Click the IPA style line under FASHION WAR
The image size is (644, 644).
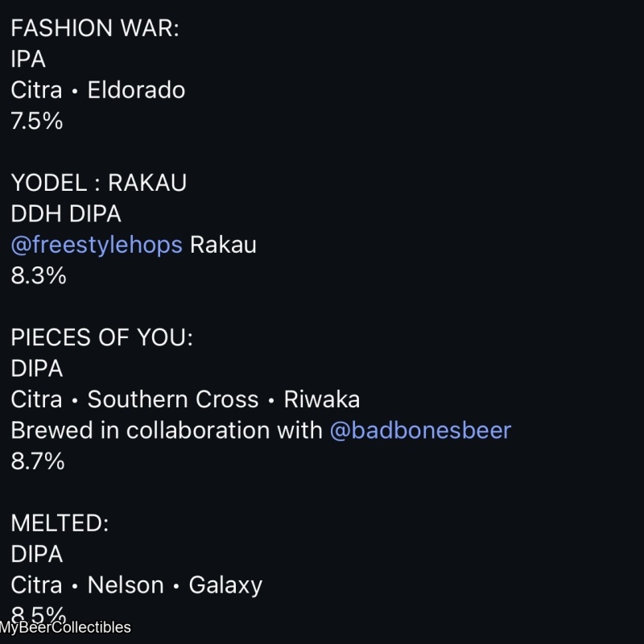pos(28,59)
